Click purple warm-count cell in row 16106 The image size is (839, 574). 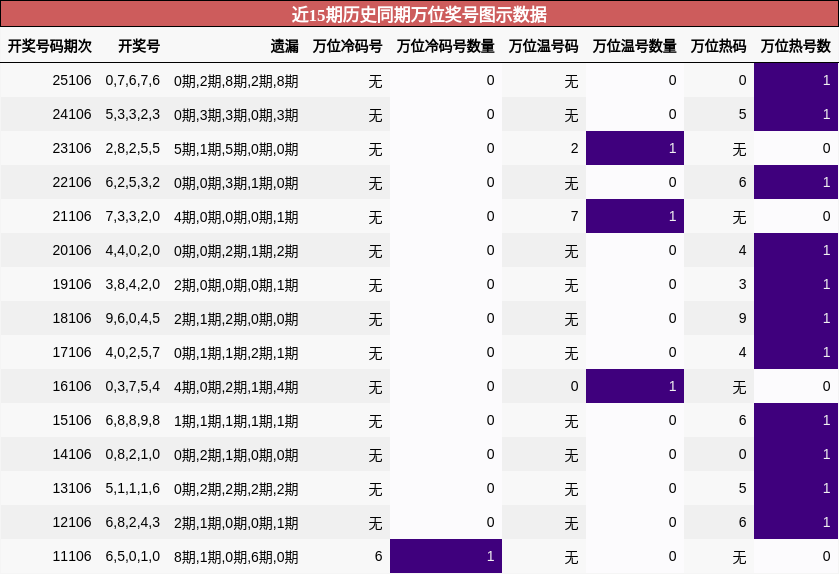635,386
